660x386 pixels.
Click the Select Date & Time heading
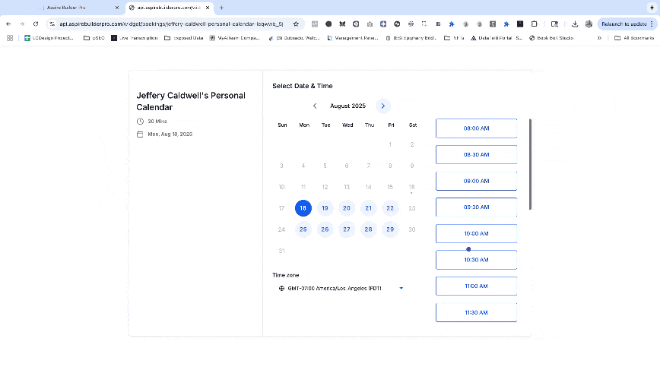(302, 86)
